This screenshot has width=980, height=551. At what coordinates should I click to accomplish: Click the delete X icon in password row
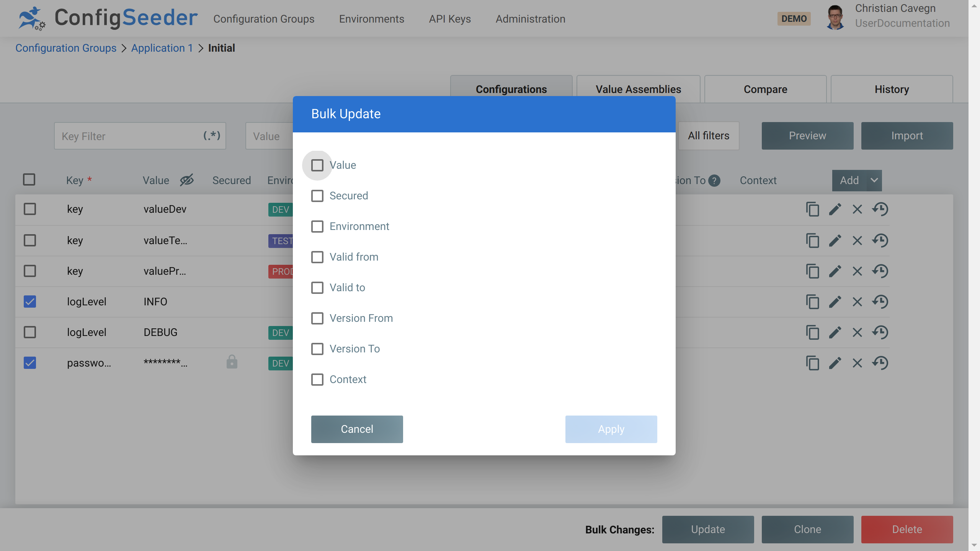coord(857,363)
